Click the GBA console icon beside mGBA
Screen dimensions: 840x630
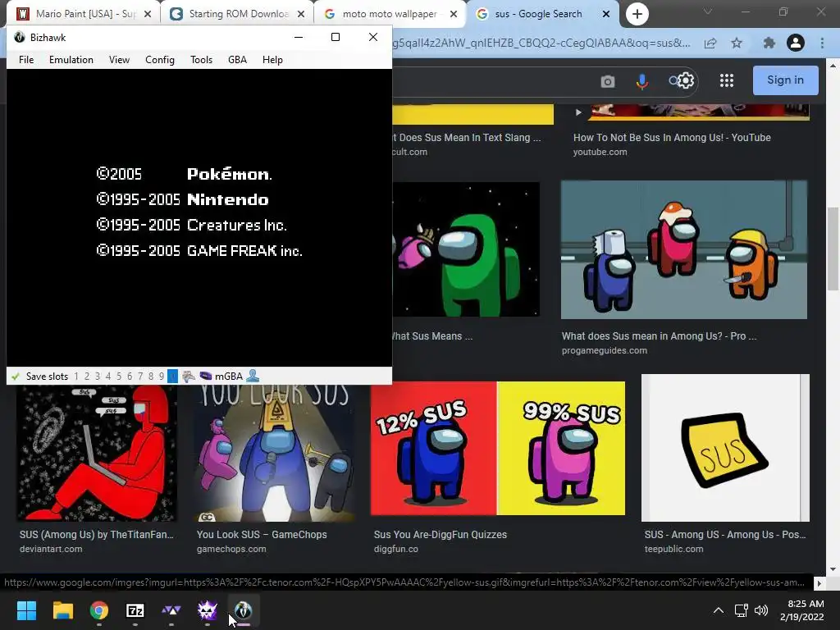click(x=206, y=376)
